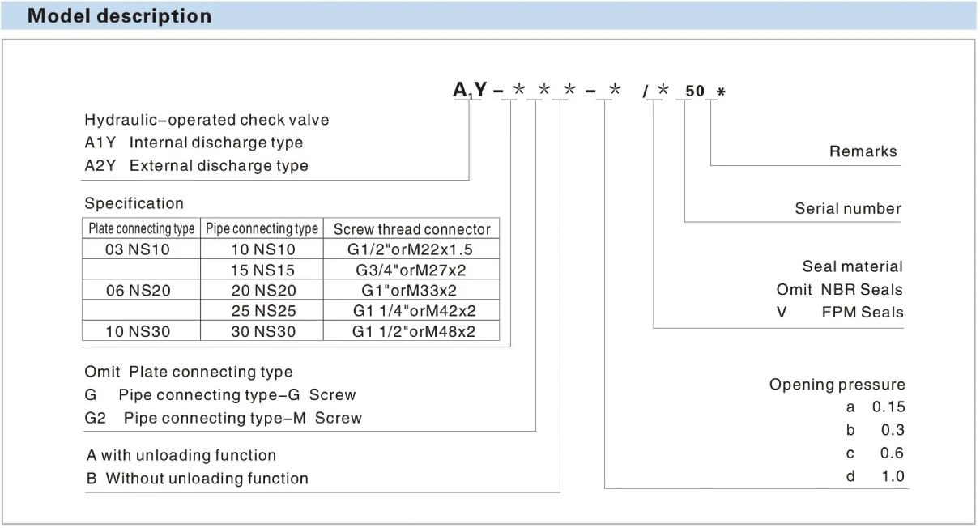Image resolution: width=980 pixels, height=528 pixels.
Task: Click the "Serial number" label
Action: click(847, 209)
